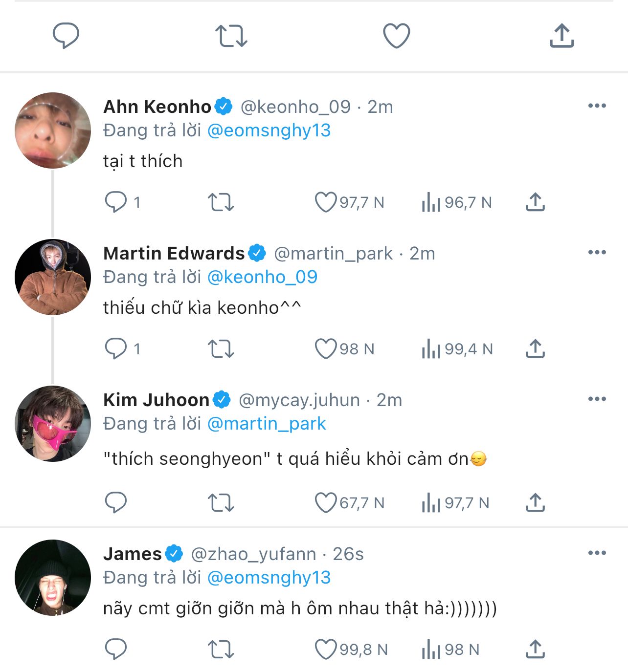Retweet the main tweet at top
The height and width of the screenshot is (672, 628).
coord(231,36)
